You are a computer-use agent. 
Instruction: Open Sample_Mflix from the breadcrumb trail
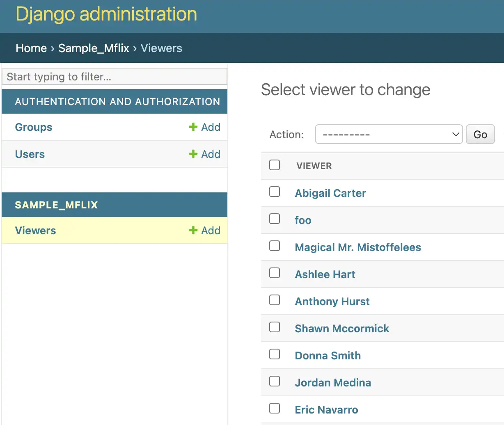click(x=94, y=48)
